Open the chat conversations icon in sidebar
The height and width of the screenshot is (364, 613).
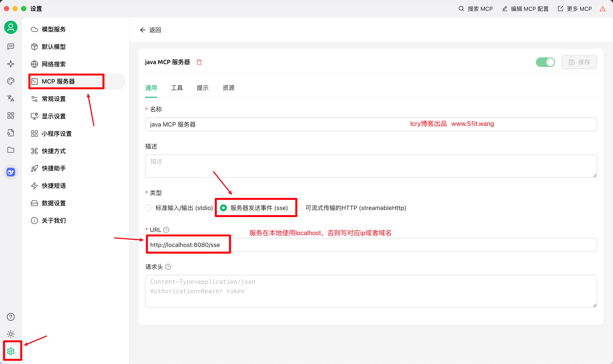point(11,47)
